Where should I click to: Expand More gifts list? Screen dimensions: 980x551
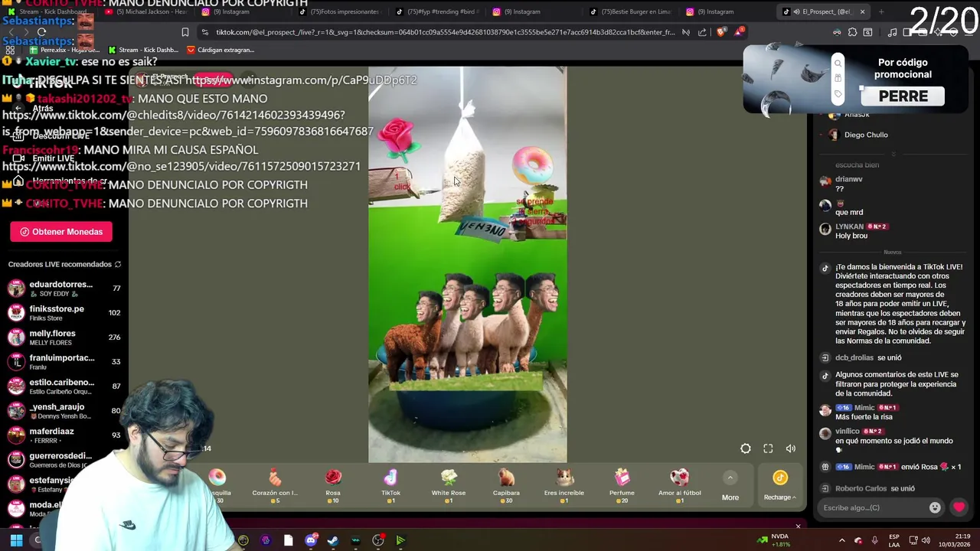pyautogui.click(x=730, y=486)
